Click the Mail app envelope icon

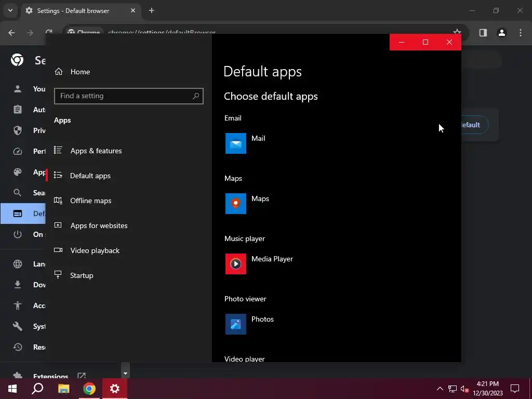click(x=236, y=143)
